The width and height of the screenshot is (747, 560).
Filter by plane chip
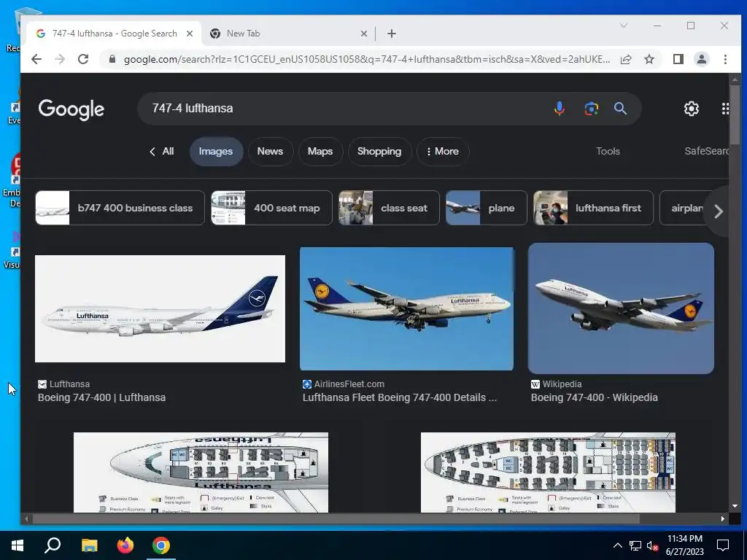point(487,208)
